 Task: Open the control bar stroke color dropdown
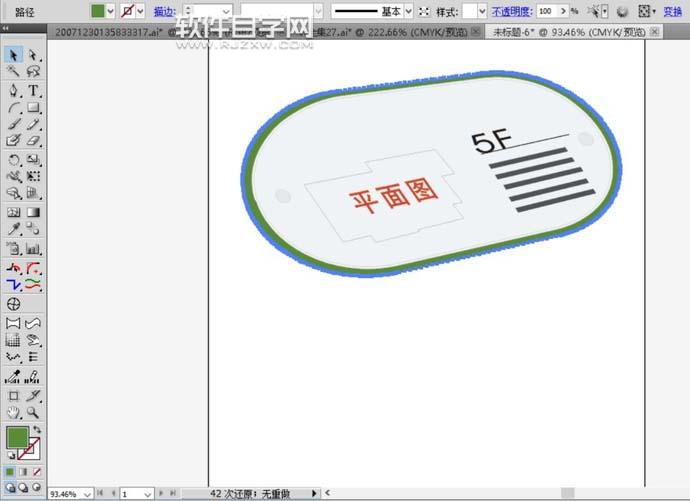(140, 11)
